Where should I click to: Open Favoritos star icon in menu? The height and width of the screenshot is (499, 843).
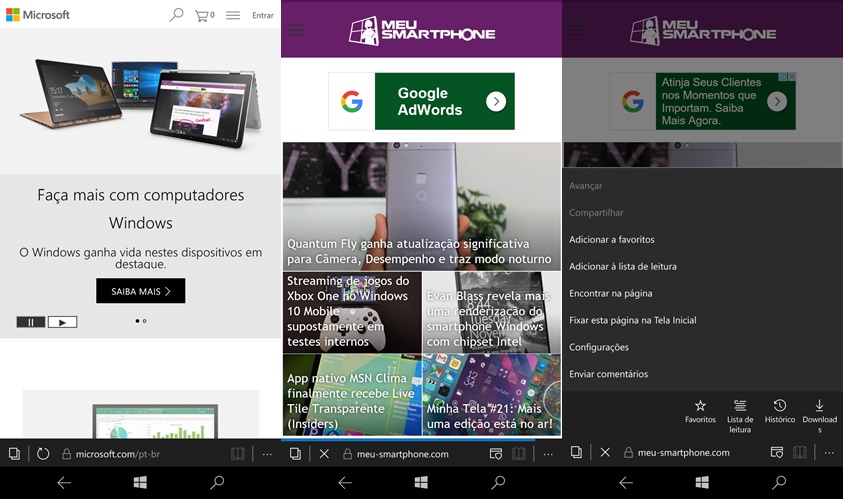tap(700, 411)
